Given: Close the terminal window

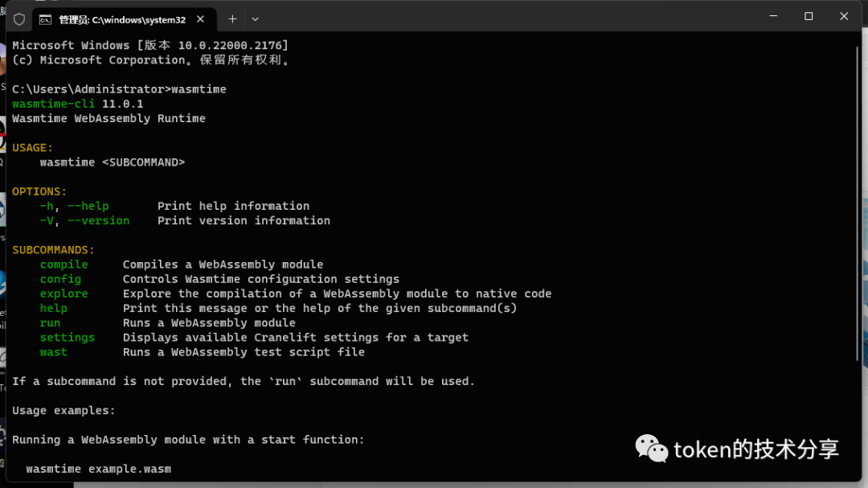Looking at the screenshot, I should click(x=844, y=16).
